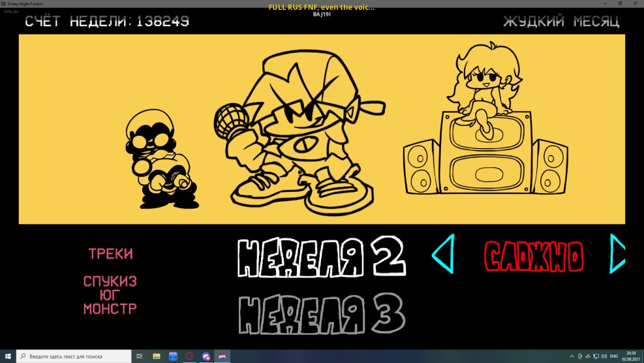Select the red СЛОЖНО difficulty label

(533, 257)
